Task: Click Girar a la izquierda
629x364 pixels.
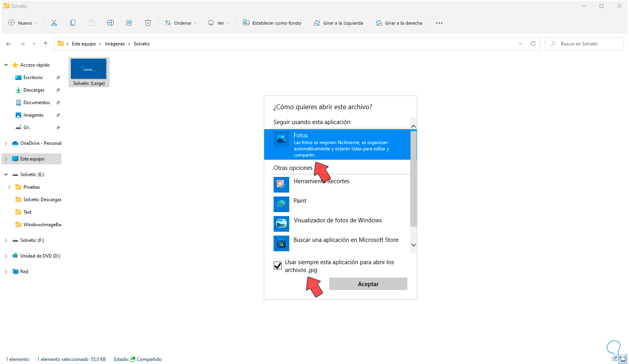Action: coord(339,23)
